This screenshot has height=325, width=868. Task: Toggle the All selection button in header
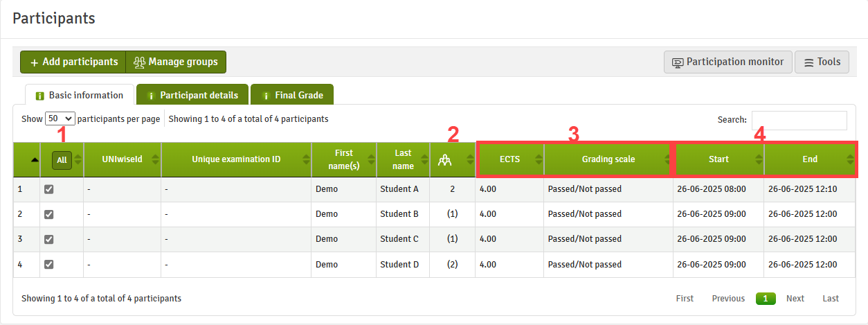click(x=62, y=160)
